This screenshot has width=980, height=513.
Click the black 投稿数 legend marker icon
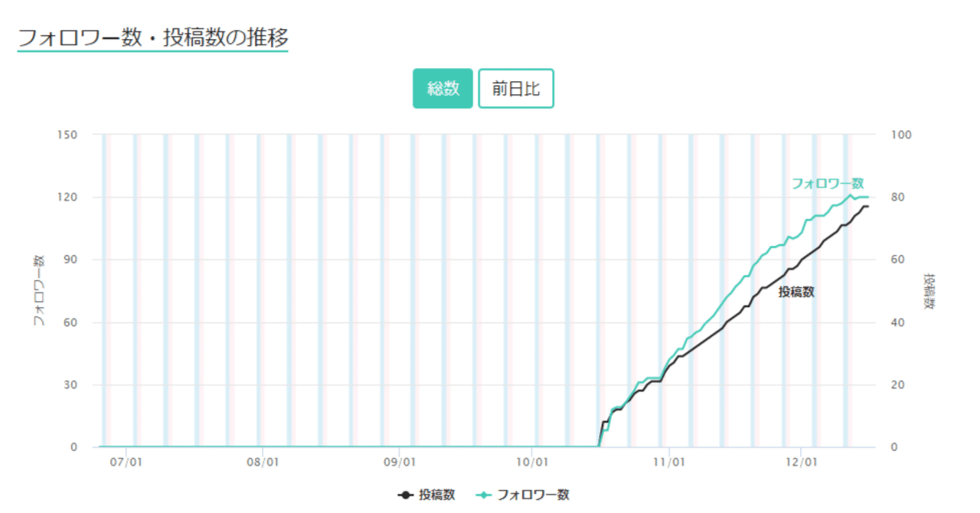point(406,495)
